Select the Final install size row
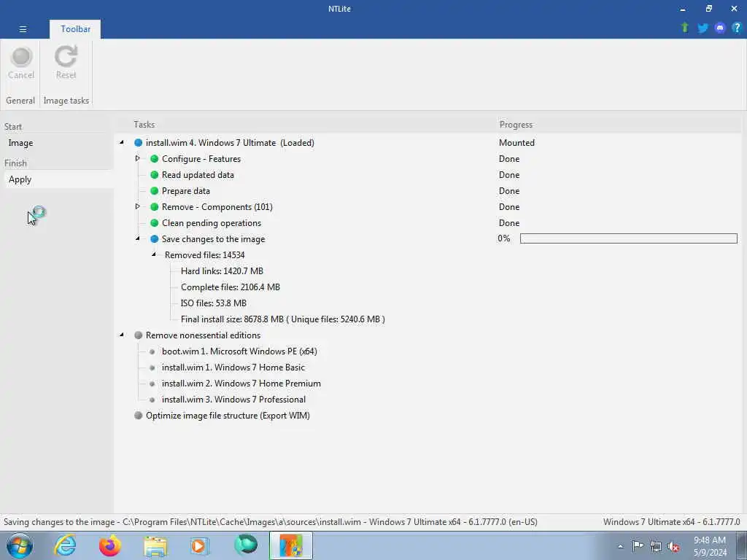The height and width of the screenshot is (560, 747). (283, 319)
